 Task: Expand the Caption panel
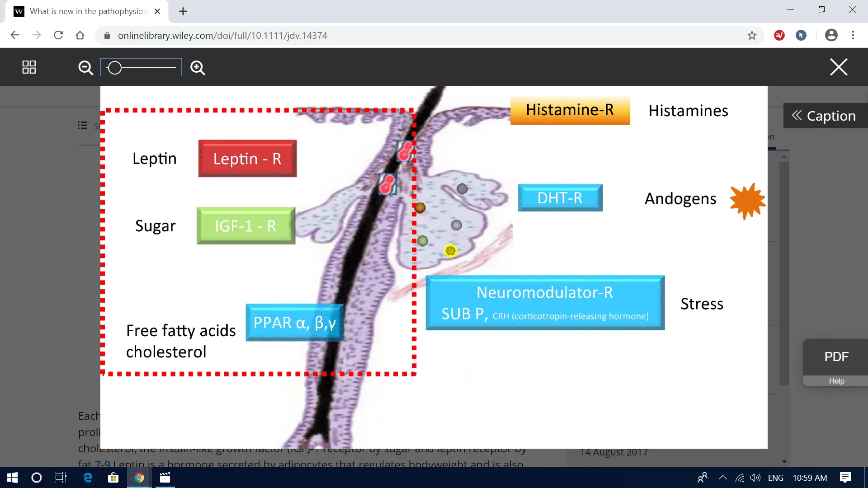click(824, 116)
